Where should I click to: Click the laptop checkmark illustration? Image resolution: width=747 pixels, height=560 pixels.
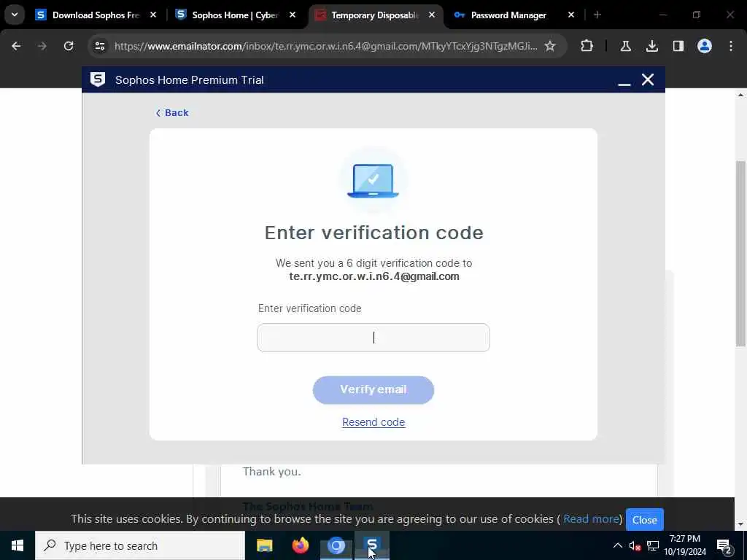pyautogui.click(x=373, y=181)
